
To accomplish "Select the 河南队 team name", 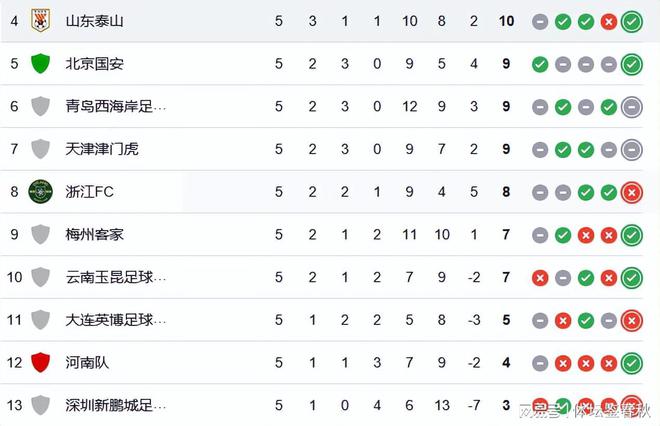I will click(x=87, y=362).
